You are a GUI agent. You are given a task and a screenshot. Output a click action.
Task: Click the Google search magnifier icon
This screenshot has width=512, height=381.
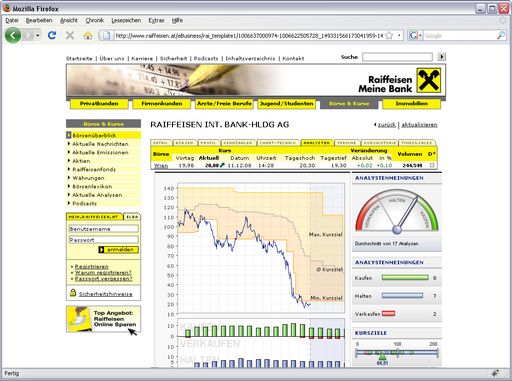pos(501,35)
